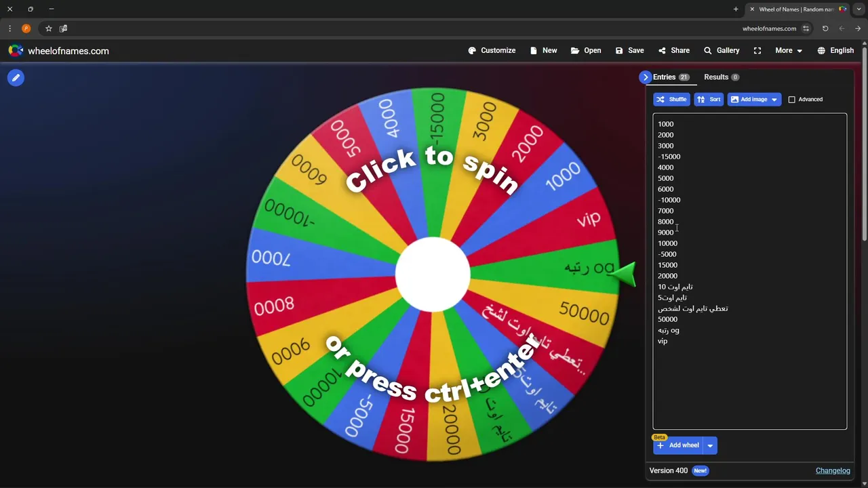Bookmark this page with the star
Screen dimensions: 868x488
click(49, 28)
